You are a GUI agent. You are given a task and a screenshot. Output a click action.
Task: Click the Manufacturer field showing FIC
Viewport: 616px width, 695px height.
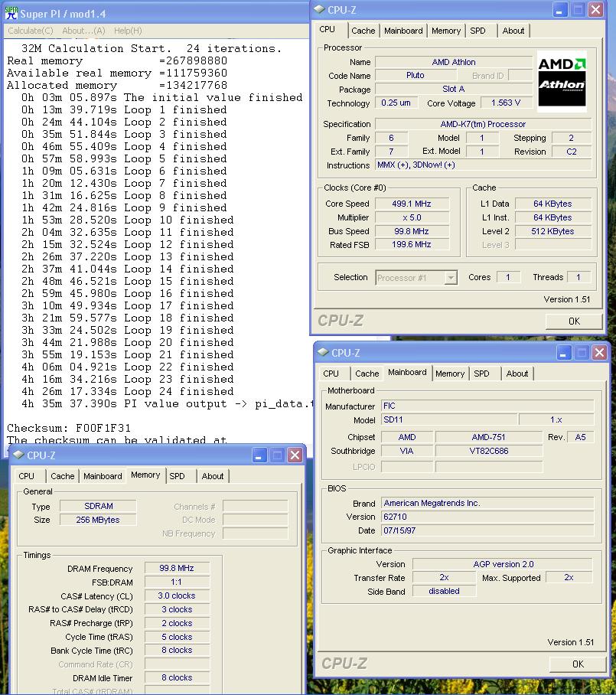tap(487, 406)
